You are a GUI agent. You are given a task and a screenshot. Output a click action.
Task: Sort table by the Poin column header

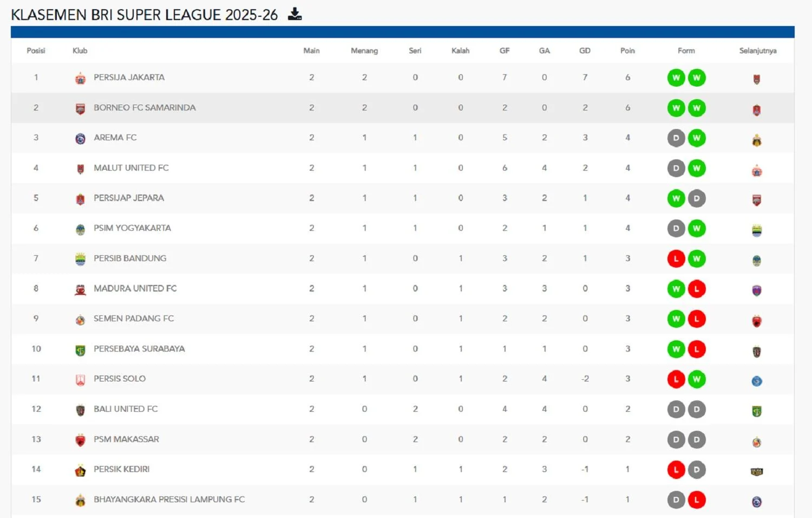click(x=627, y=50)
